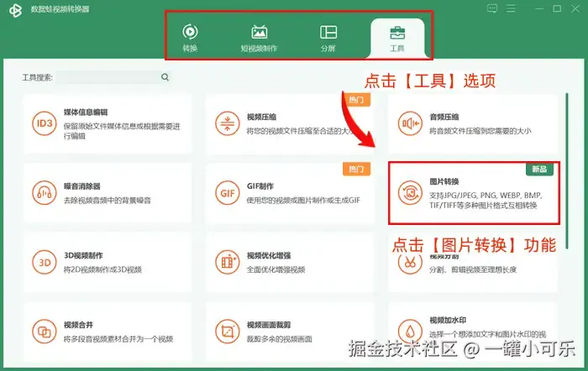Viewport: 588px width, 371px height.
Task: Click the 视频画面裁剪 crop icon
Action: click(228, 332)
